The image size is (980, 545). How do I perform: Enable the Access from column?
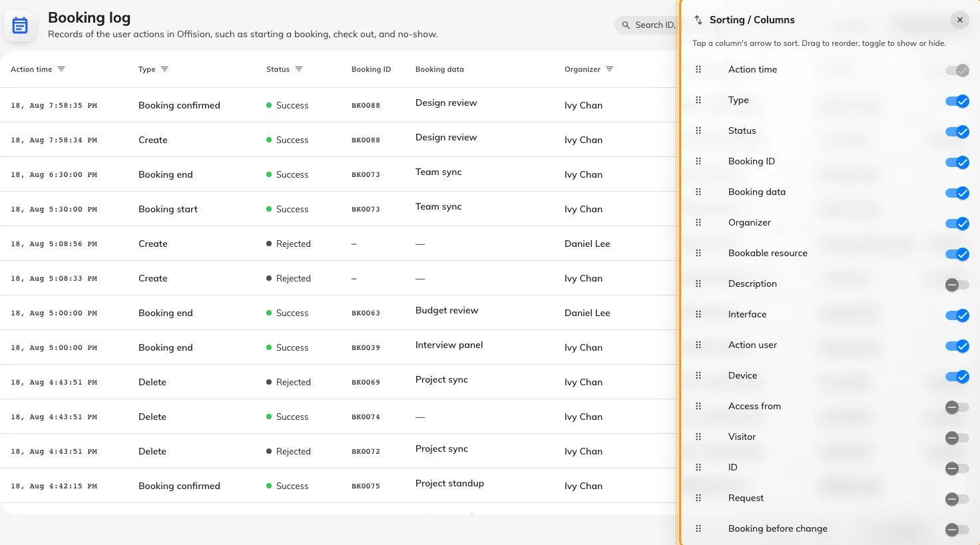957,407
